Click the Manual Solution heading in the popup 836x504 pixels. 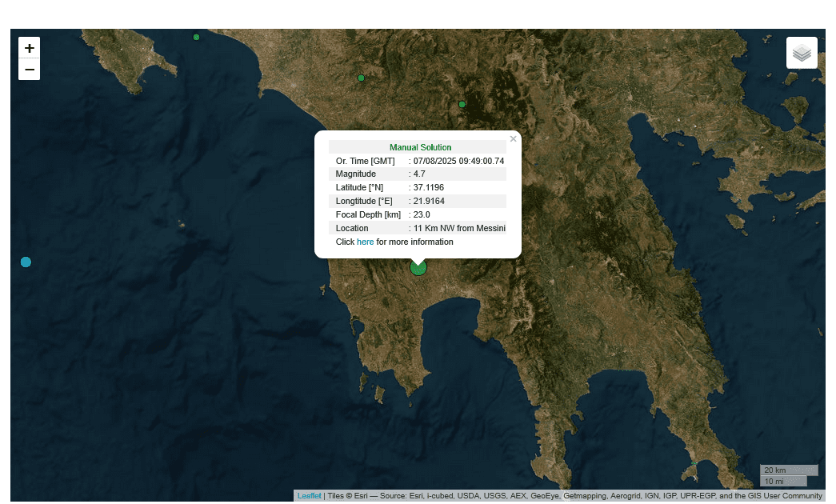click(x=420, y=147)
